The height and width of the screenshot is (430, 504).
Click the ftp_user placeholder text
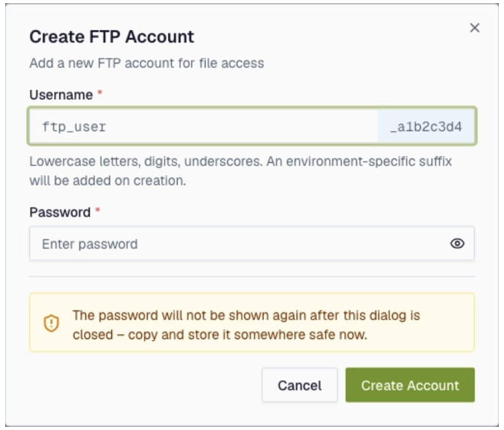pos(74,127)
